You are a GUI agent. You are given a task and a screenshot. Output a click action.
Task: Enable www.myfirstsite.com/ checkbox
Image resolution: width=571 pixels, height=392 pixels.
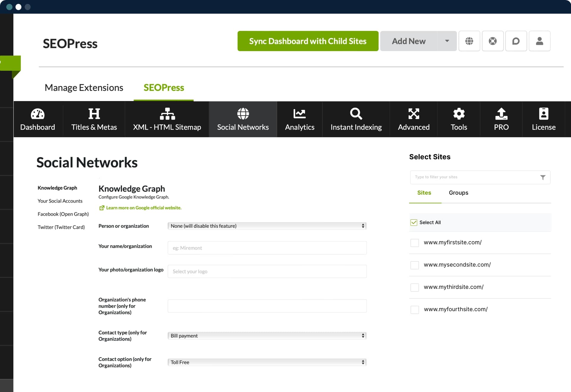(x=414, y=243)
